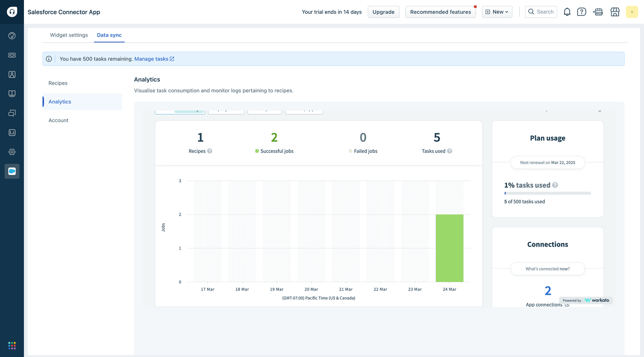Toggle the Successful jobs legend marker
The height and width of the screenshot is (357, 644).
257,151
